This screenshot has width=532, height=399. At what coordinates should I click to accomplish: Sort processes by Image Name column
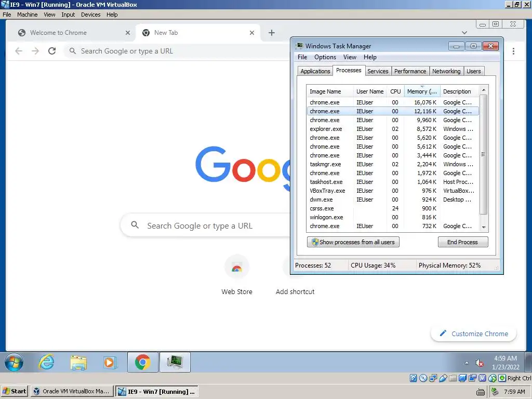[330, 91]
